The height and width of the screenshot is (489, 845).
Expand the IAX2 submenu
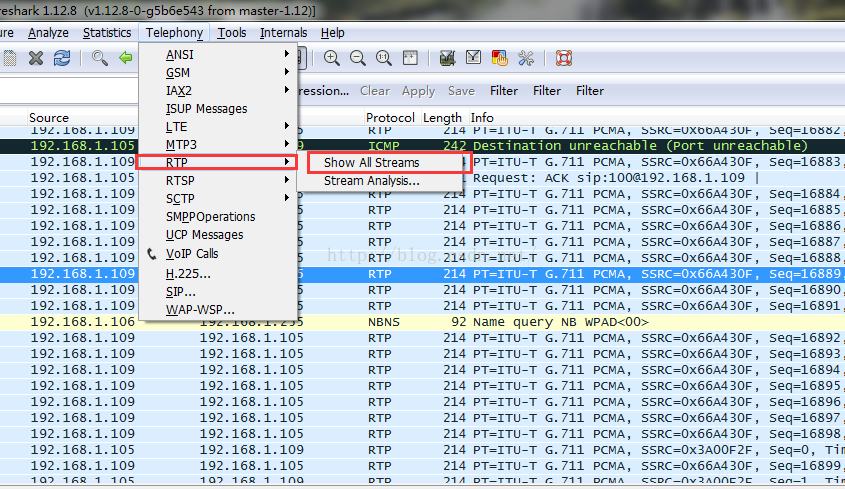pos(218,91)
